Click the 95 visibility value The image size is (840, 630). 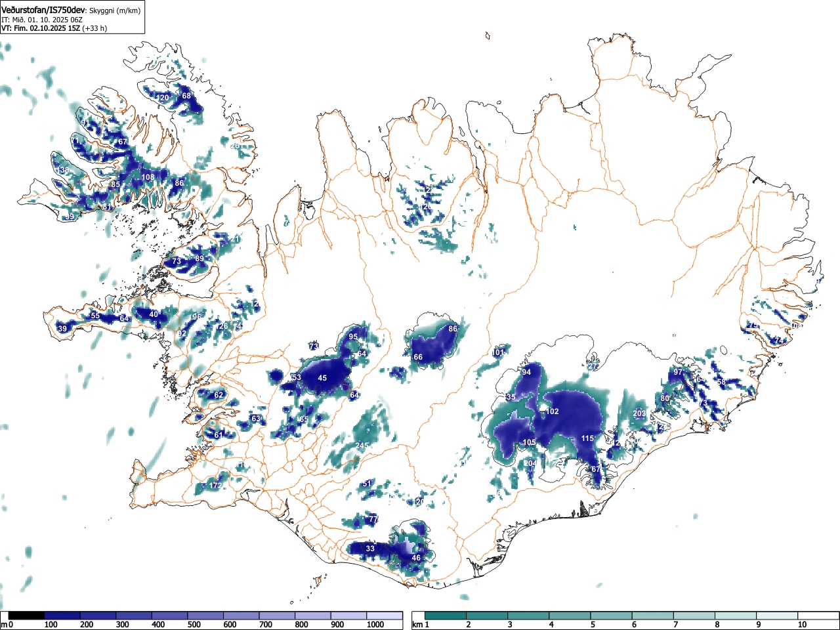coord(353,337)
